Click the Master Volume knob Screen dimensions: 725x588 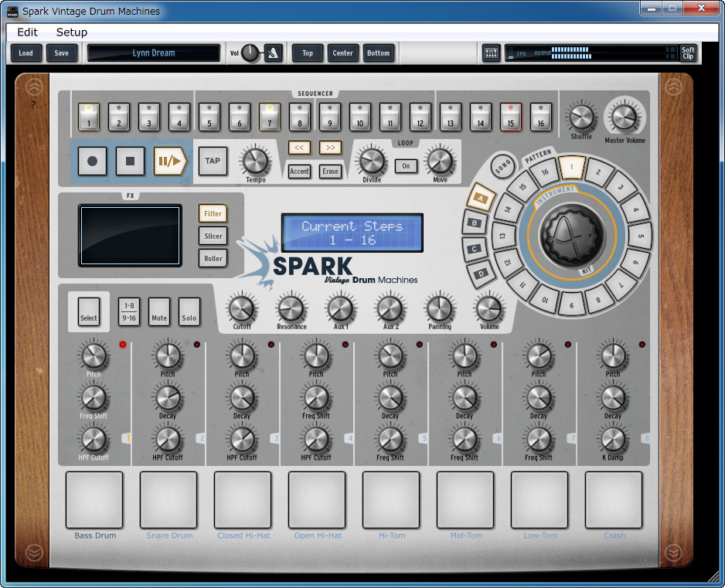[625, 117]
